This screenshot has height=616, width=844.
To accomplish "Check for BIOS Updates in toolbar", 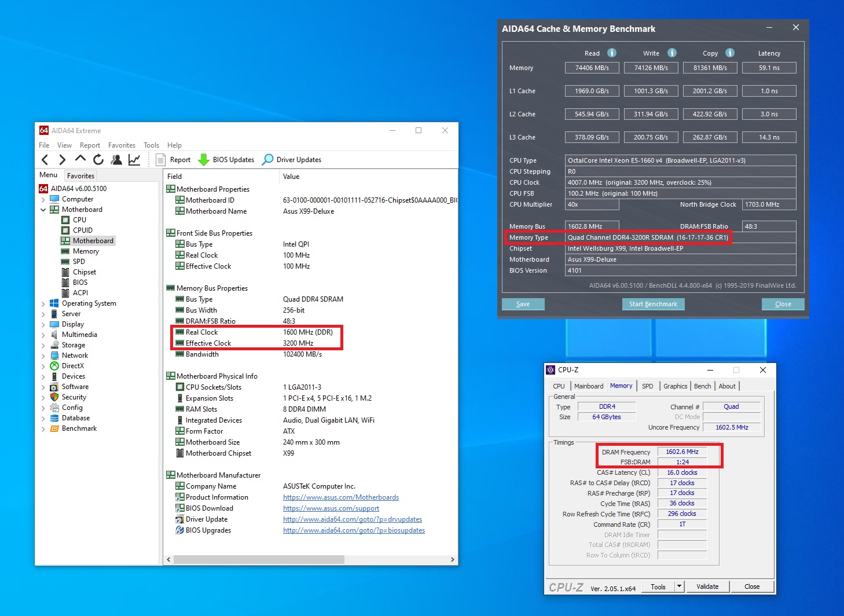I will [226, 160].
